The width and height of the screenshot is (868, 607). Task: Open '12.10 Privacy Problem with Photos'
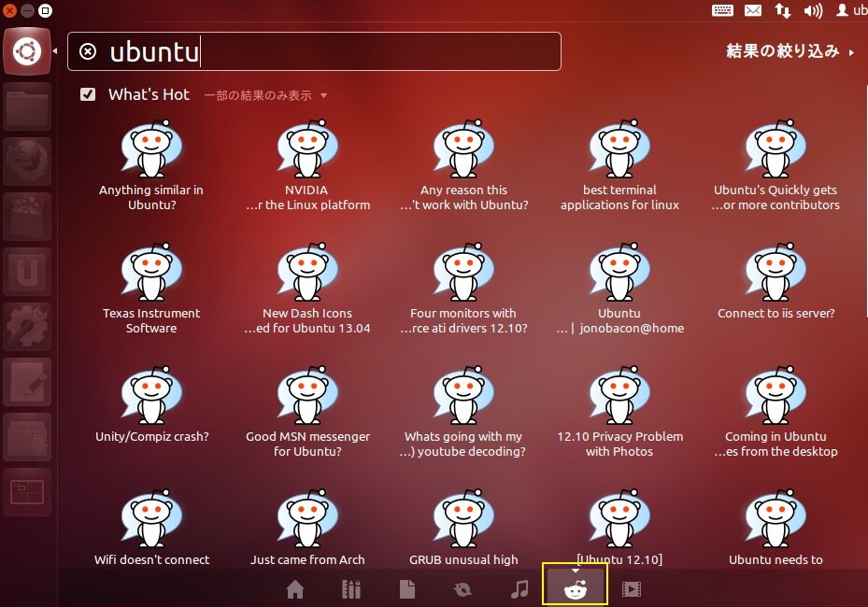pyautogui.click(x=619, y=412)
